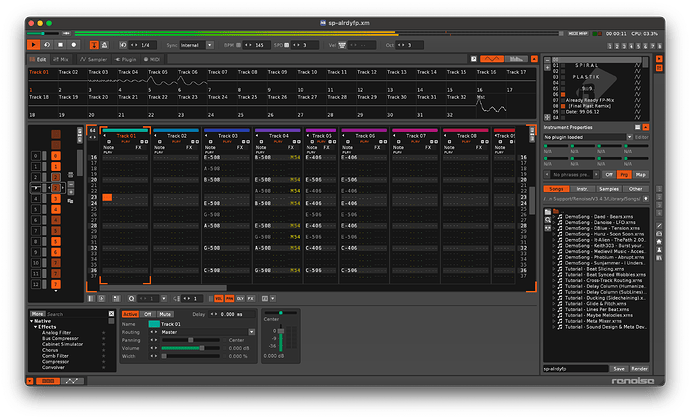This screenshot has width=690, height=418.
Task: Open the Routing Master dropdown
Action: pos(251,332)
